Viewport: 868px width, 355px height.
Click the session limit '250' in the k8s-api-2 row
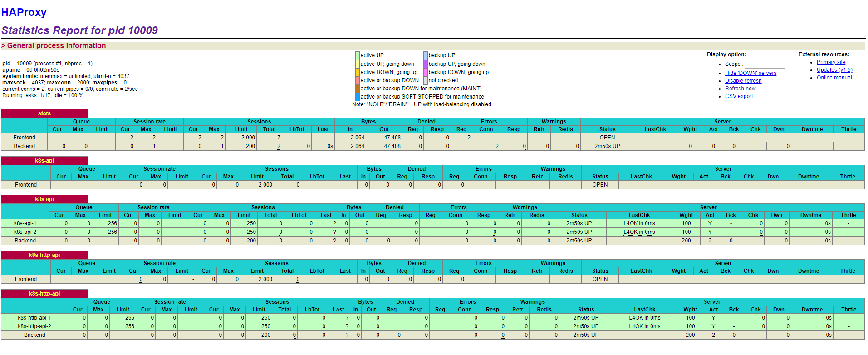point(251,232)
